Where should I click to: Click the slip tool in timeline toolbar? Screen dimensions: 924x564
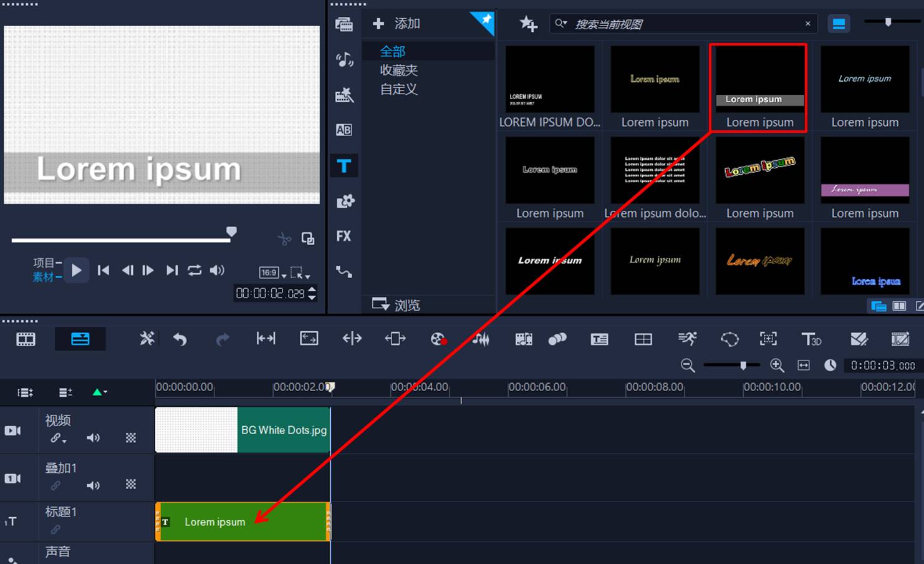[266, 338]
